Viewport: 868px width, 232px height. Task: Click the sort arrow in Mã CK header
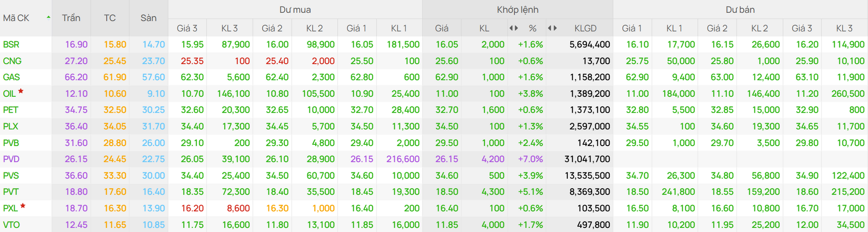point(48,18)
